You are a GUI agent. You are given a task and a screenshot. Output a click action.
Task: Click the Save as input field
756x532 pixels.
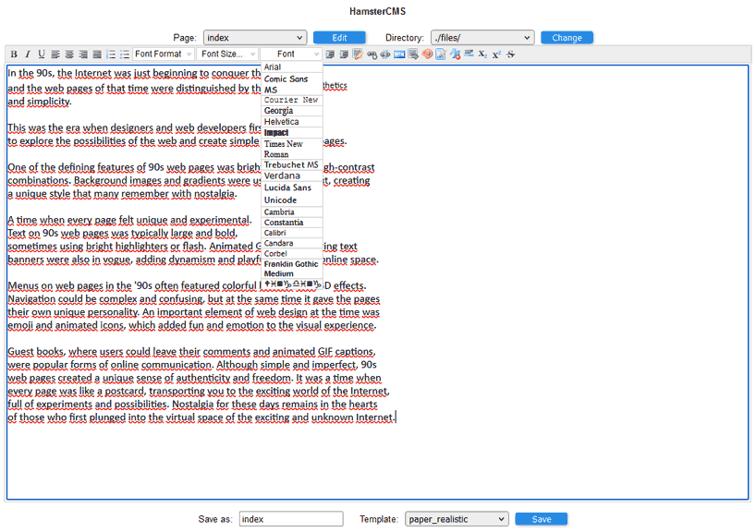[290, 519]
